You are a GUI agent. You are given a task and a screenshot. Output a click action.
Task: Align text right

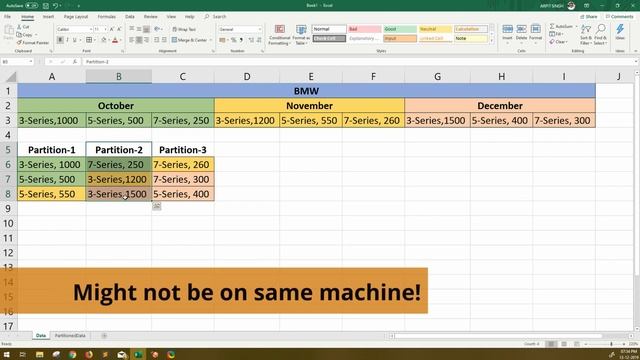(x=146, y=40)
